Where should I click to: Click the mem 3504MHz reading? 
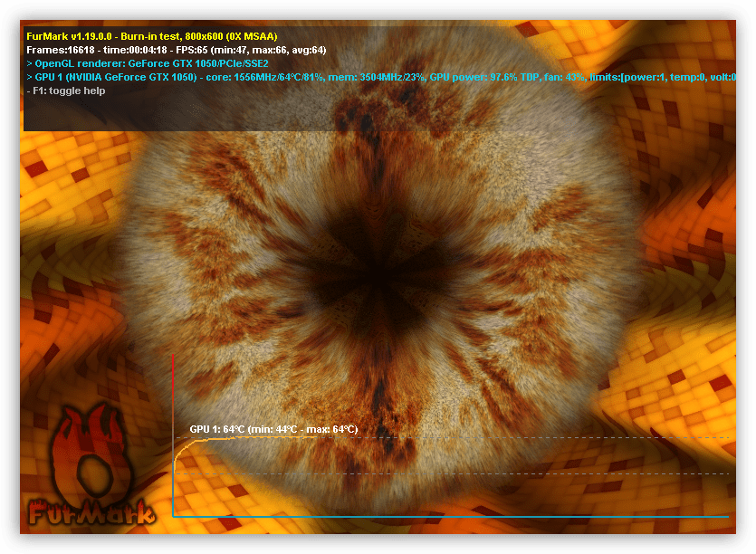point(355,77)
